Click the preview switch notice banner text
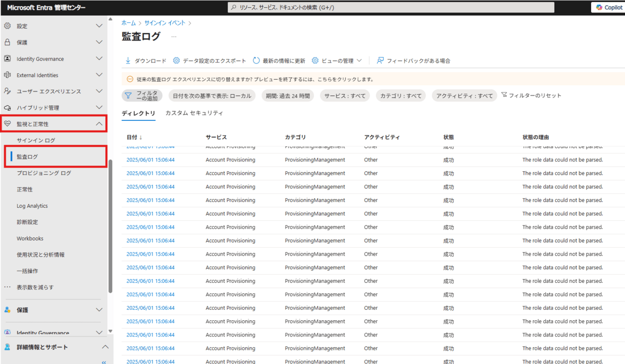This screenshot has width=625, height=364. pos(255,80)
